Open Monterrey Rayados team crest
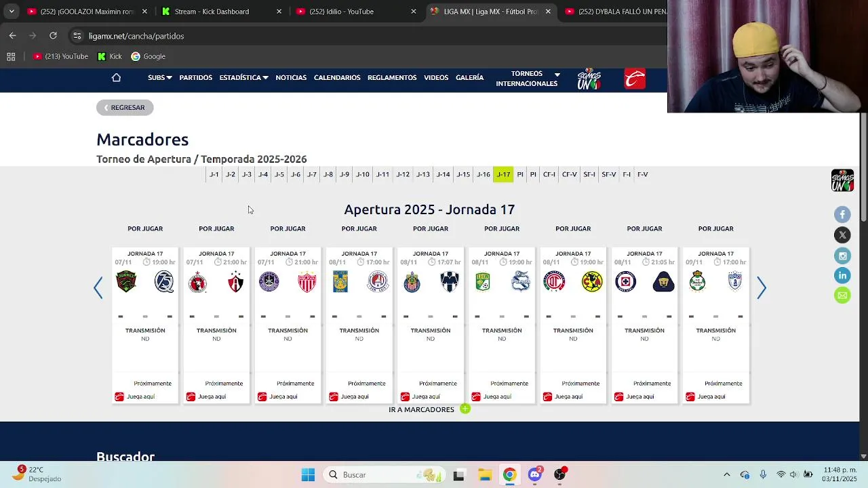This screenshot has height=488, width=868. tap(450, 281)
